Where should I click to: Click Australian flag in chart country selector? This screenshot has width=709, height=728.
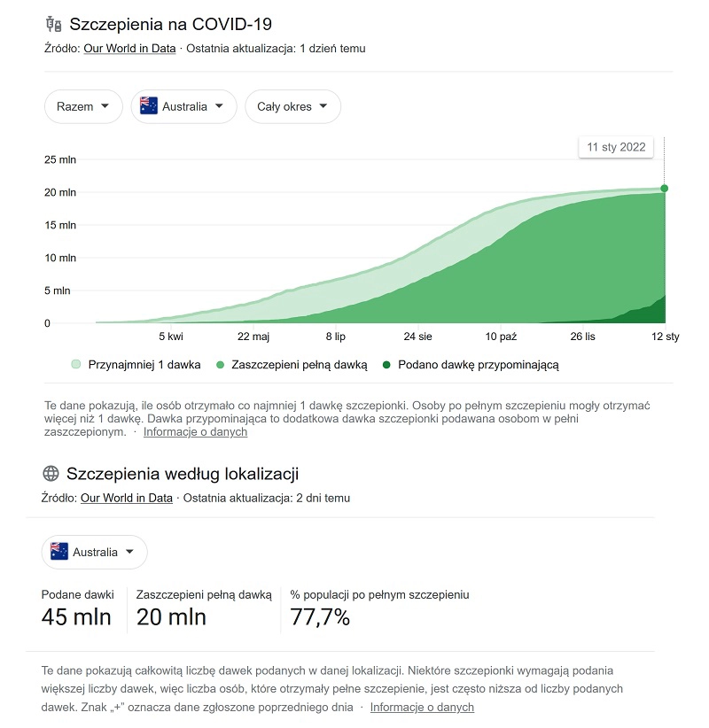tap(149, 106)
